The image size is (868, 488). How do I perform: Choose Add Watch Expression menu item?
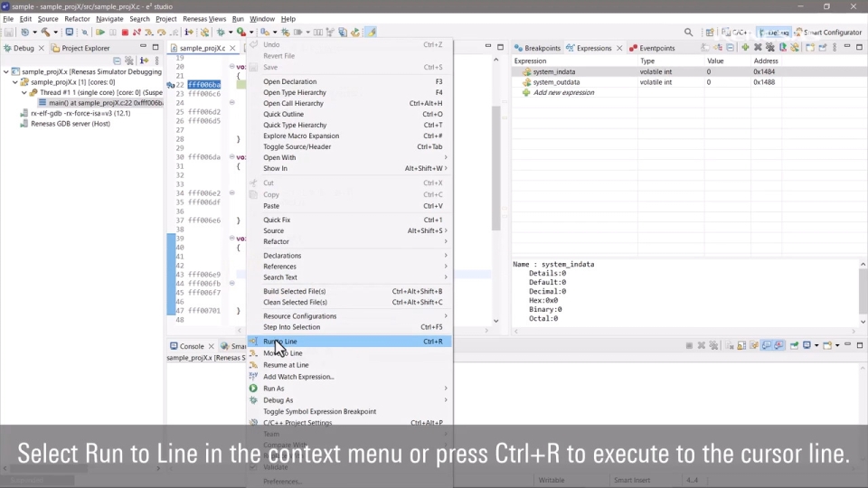350,377
